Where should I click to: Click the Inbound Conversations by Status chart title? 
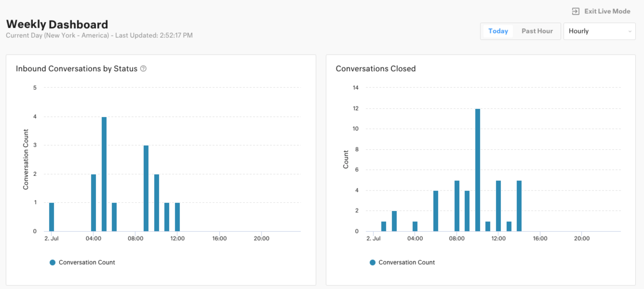click(76, 68)
